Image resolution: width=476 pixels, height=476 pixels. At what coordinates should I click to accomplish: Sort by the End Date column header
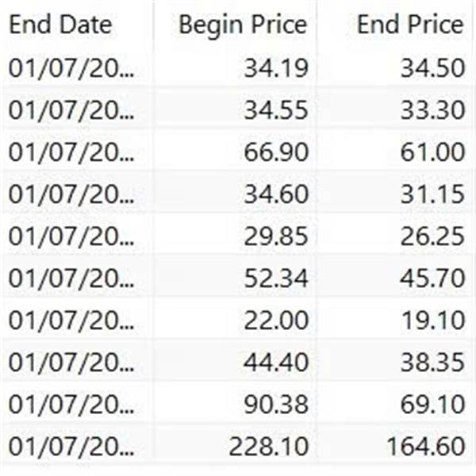coord(60,25)
